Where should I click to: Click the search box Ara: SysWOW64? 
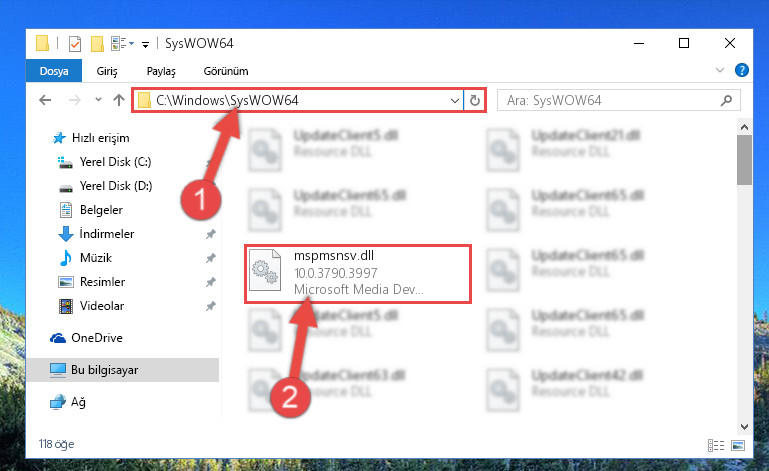(618, 101)
